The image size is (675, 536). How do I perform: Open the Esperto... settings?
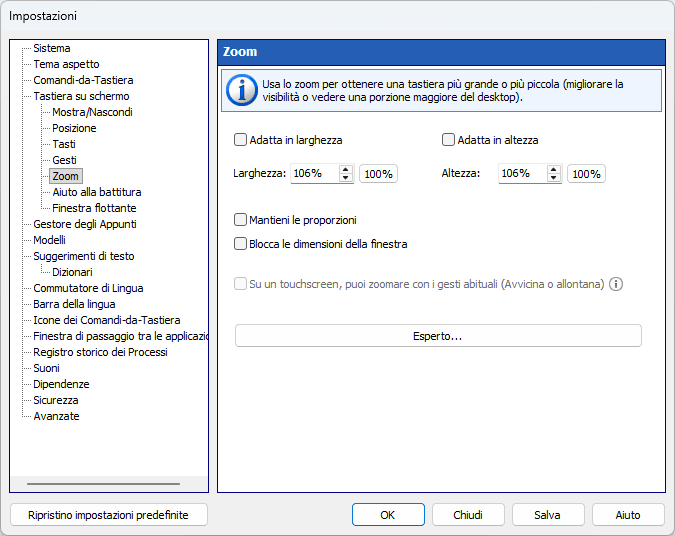[x=438, y=336]
